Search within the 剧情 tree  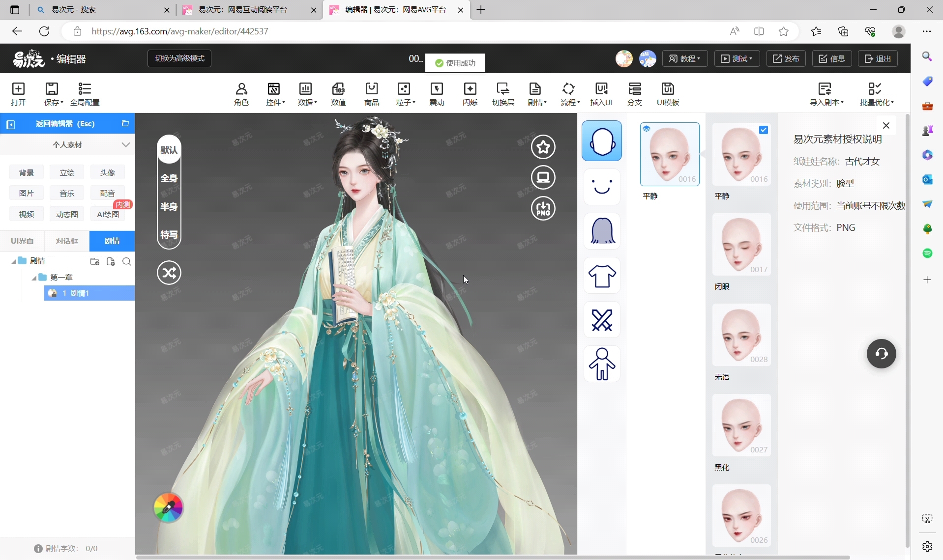point(126,261)
